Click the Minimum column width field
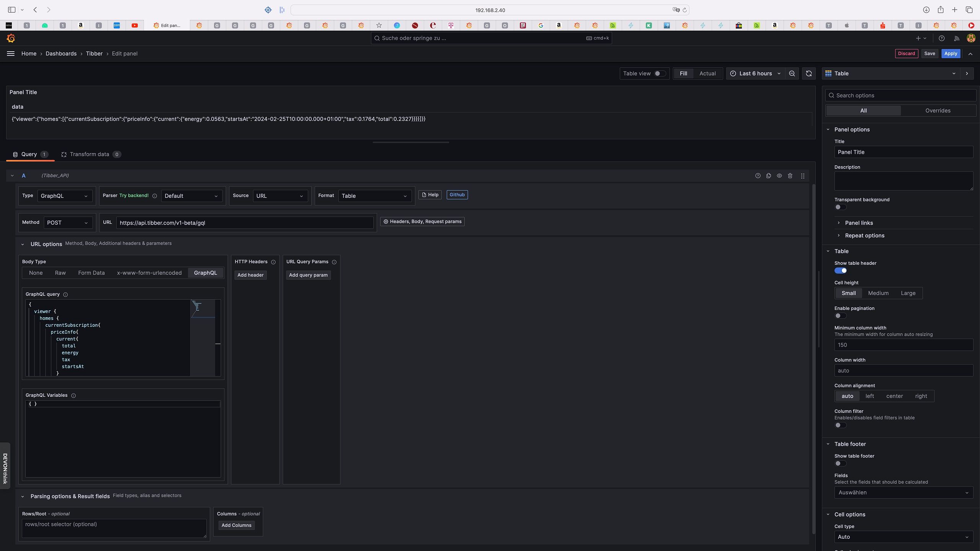This screenshot has width=980, height=551. (x=903, y=345)
